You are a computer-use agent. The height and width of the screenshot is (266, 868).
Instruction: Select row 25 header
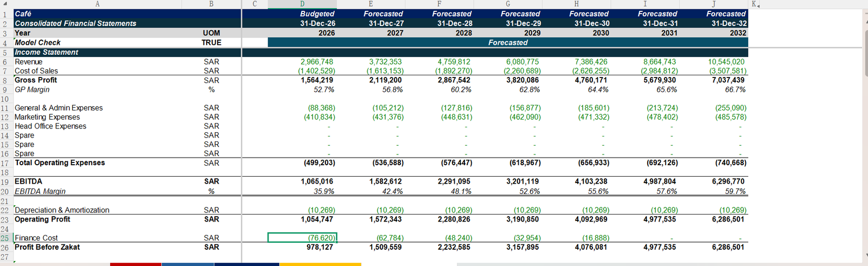5,238
